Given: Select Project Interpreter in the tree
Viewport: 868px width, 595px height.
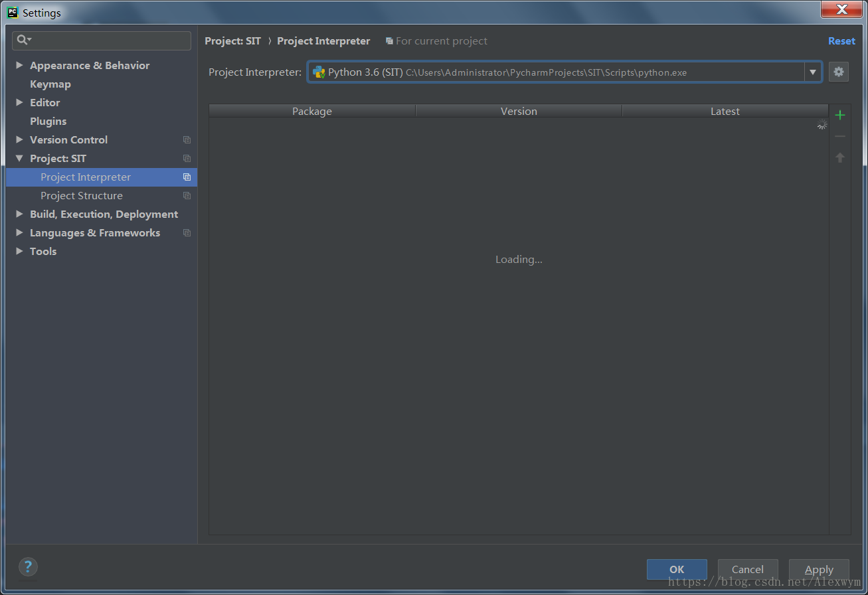Looking at the screenshot, I should coord(102,177).
